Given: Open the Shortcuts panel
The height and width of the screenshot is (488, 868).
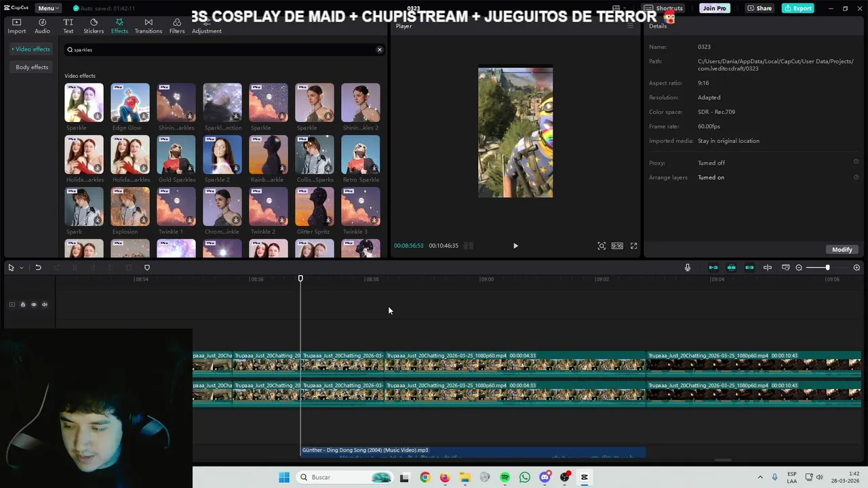Looking at the screenshot, I should click(x=665, y=8).
